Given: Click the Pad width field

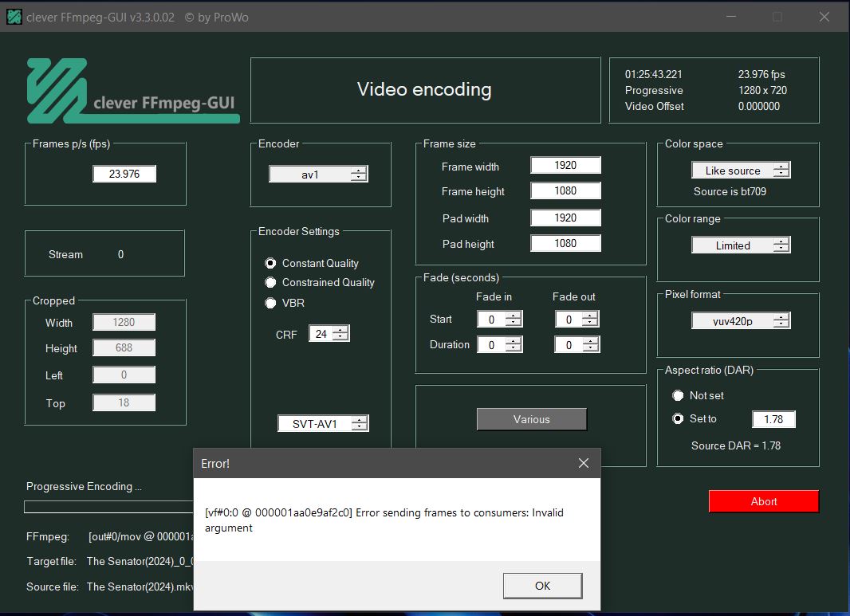Looking at the screenshot, I should point(565,218).
